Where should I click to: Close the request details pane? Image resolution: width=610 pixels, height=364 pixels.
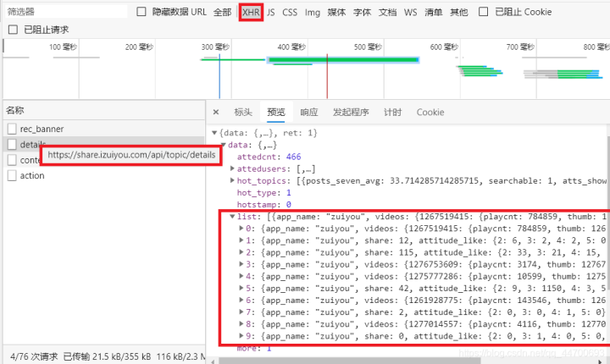pos(216,113)
